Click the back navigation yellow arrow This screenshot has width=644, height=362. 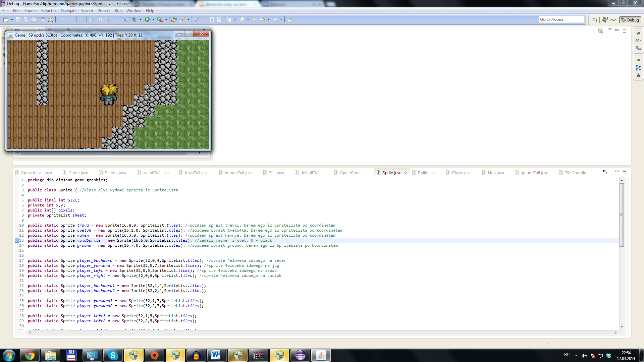click(x=262, y=19)
